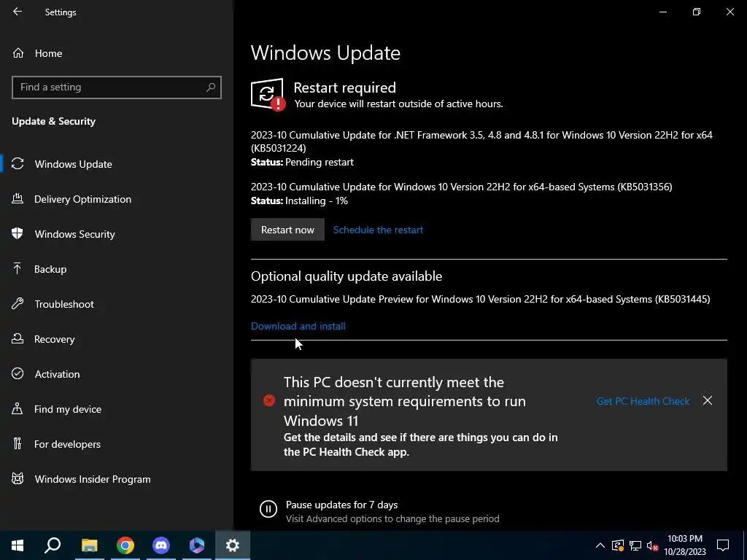Focus the Find a setting search box
The height and width of the screenshot is (560, 747).
coord(117,87)
